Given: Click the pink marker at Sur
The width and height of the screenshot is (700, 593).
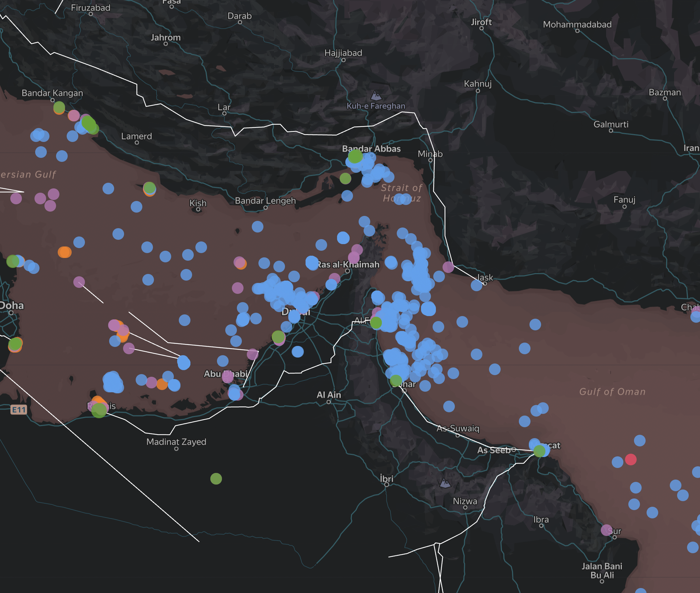Looking at the screenshot, I should 606,530.
